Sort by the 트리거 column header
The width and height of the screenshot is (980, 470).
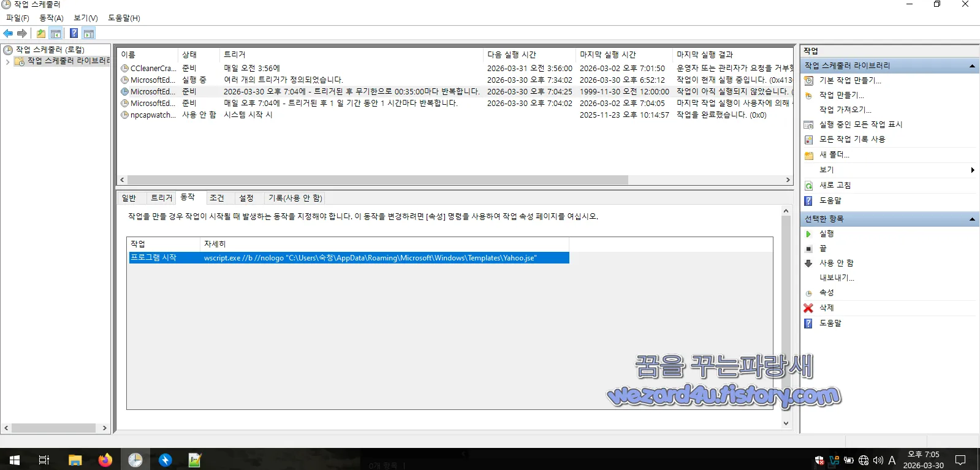[x=351, y=55]
